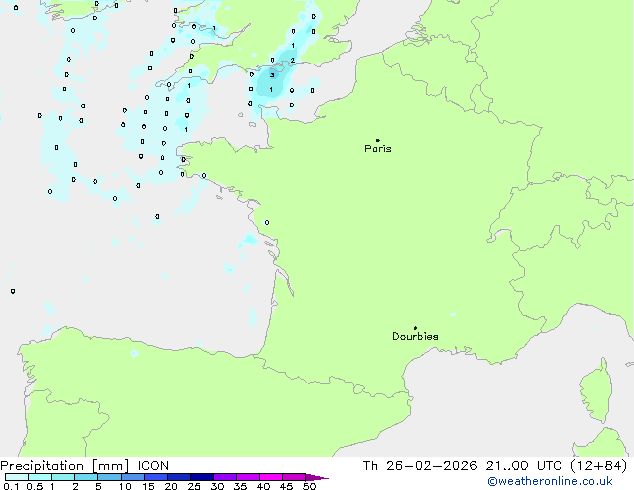Viewport: 634px width, 490px height.
Task: Open the weatheronline.co.uk copyright link
Action: click(550, 481)
